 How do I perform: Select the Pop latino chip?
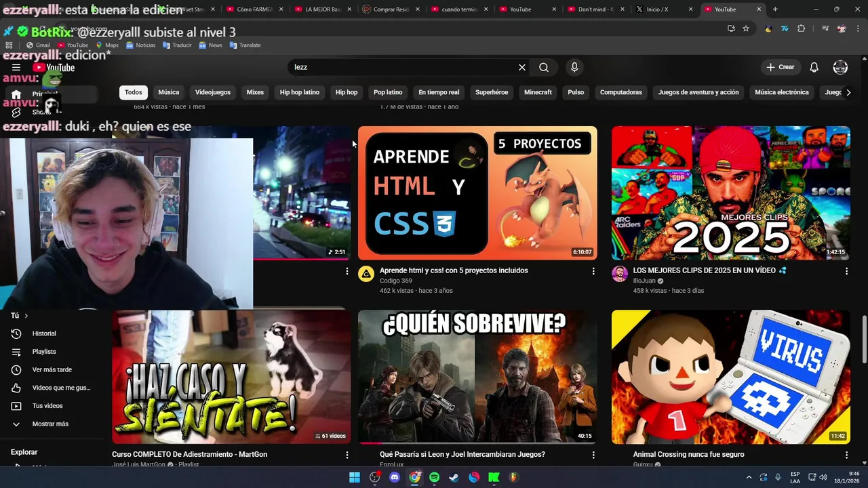coord(388,92)
